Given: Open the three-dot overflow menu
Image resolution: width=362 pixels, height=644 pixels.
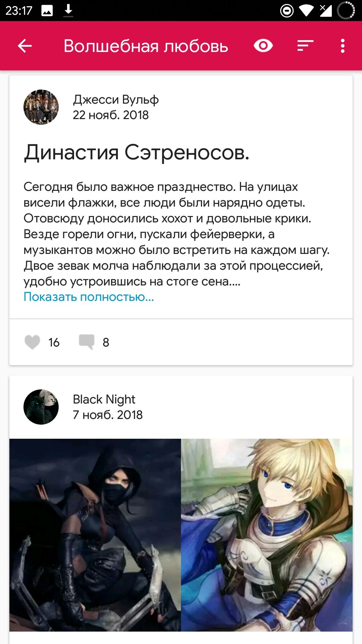Looking at the screenshot, I should point(342,46).
